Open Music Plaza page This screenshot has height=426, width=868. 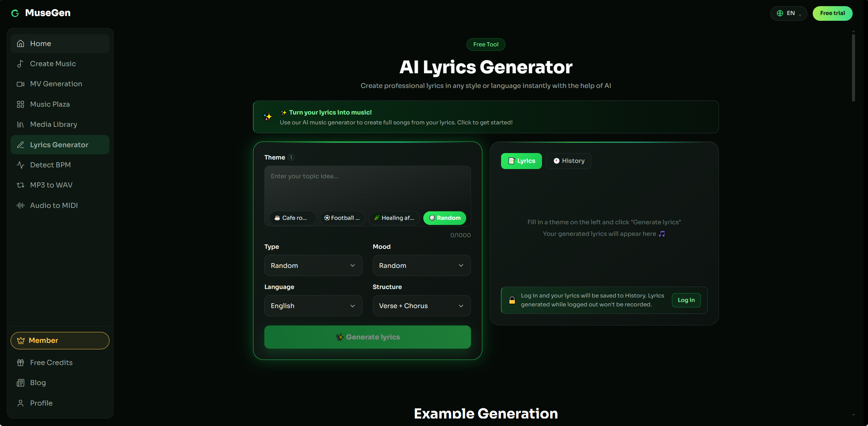pyautogui.click(x=60, y=104)
